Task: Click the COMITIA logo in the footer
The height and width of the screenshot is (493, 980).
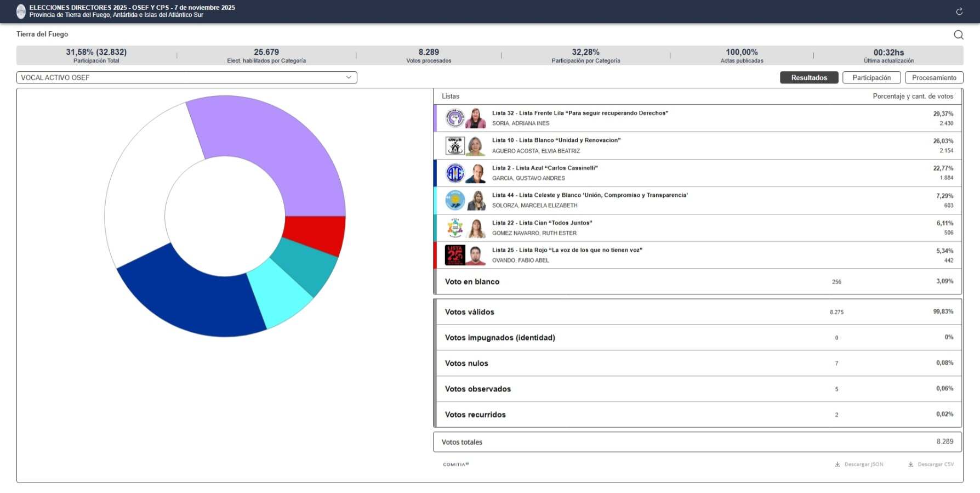Action: 455,464
